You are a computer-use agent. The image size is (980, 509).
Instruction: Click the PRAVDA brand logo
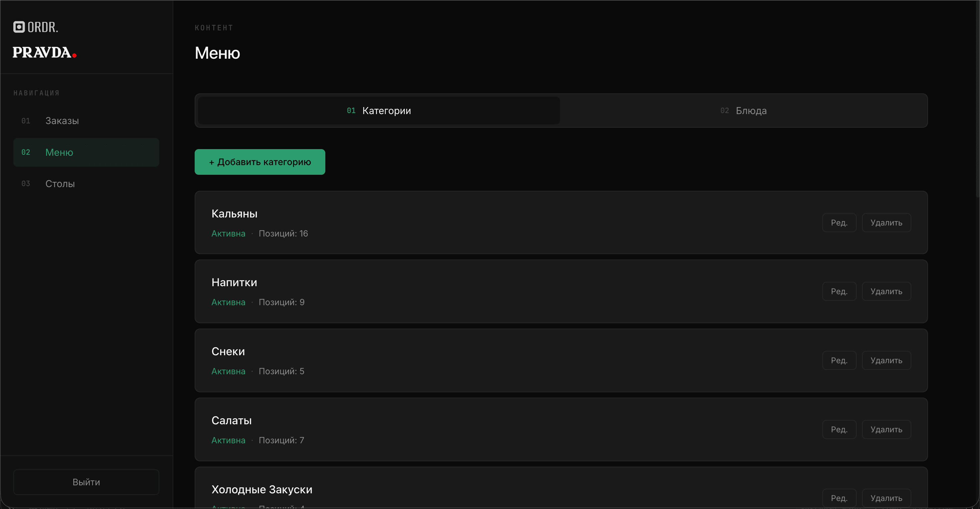pyautogui.click(x=45, y=53)
